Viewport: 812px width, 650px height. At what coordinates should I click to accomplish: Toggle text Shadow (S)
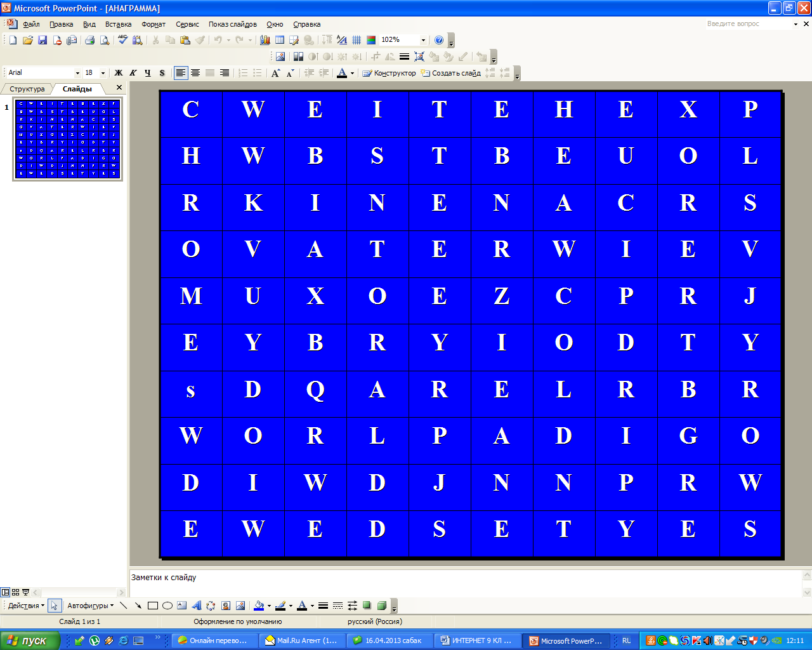click(x=162, y=73)
